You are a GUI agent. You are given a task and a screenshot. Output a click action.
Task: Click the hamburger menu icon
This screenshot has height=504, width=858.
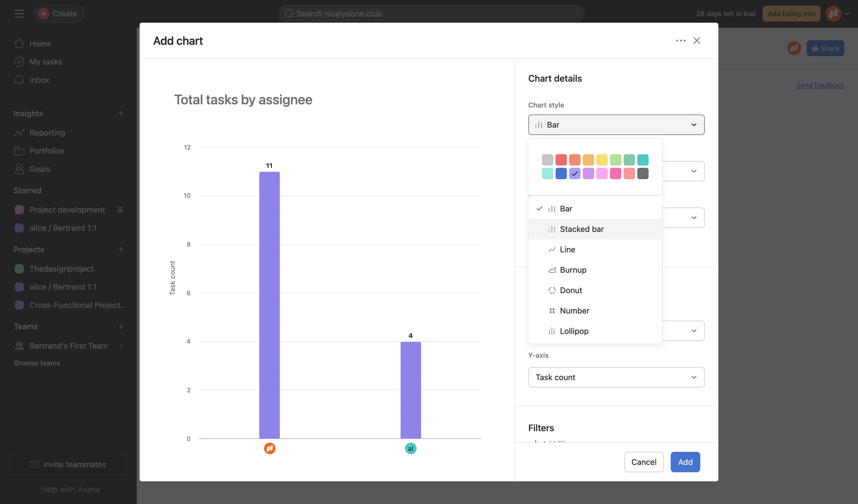click(x=19, y=14)
